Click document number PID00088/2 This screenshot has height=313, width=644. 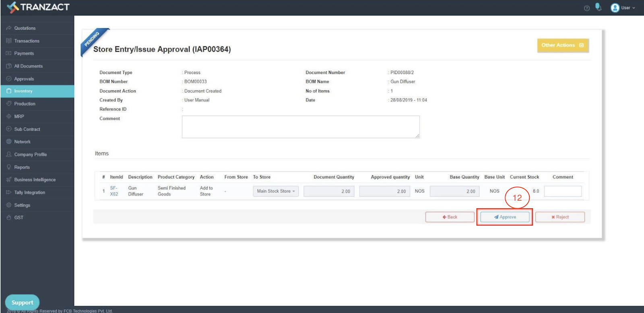coord(402,73)
